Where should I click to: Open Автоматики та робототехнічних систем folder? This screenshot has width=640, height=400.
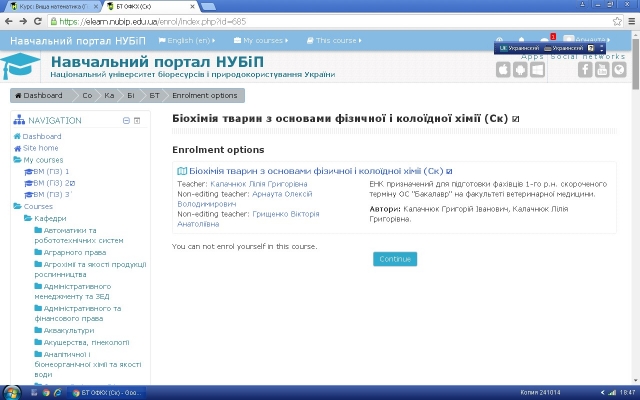[x=79, y=236]
